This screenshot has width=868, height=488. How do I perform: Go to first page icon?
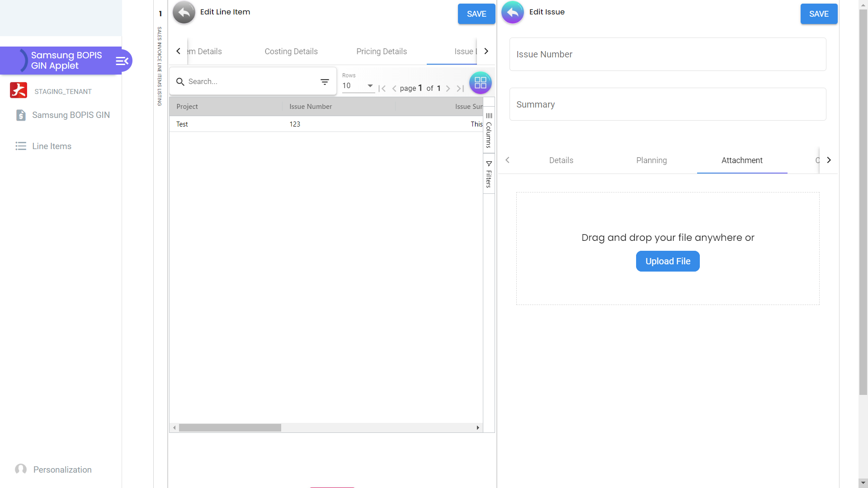382,89
